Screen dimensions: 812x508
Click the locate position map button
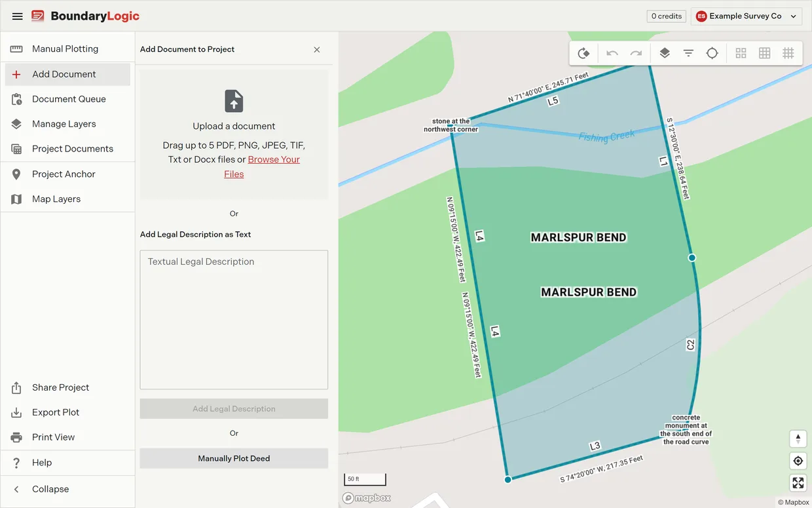798,461
